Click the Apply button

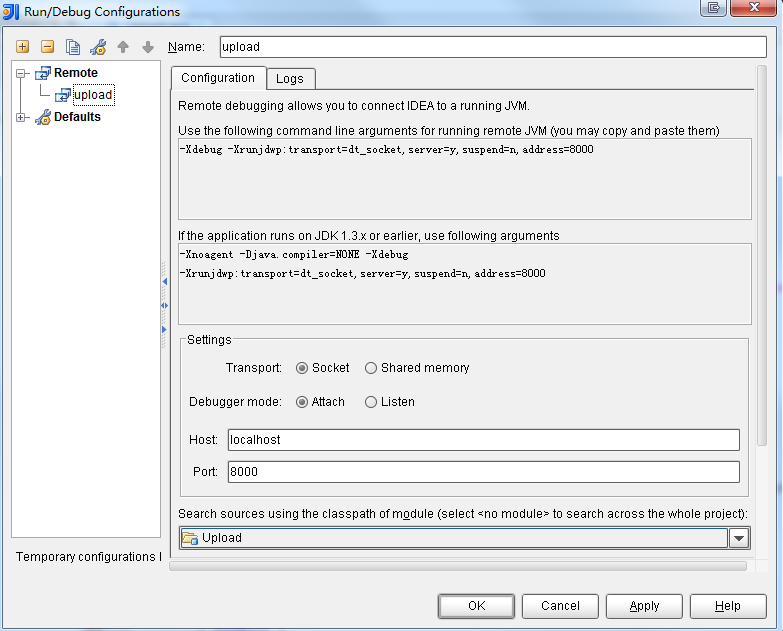[x=644, y=606]
